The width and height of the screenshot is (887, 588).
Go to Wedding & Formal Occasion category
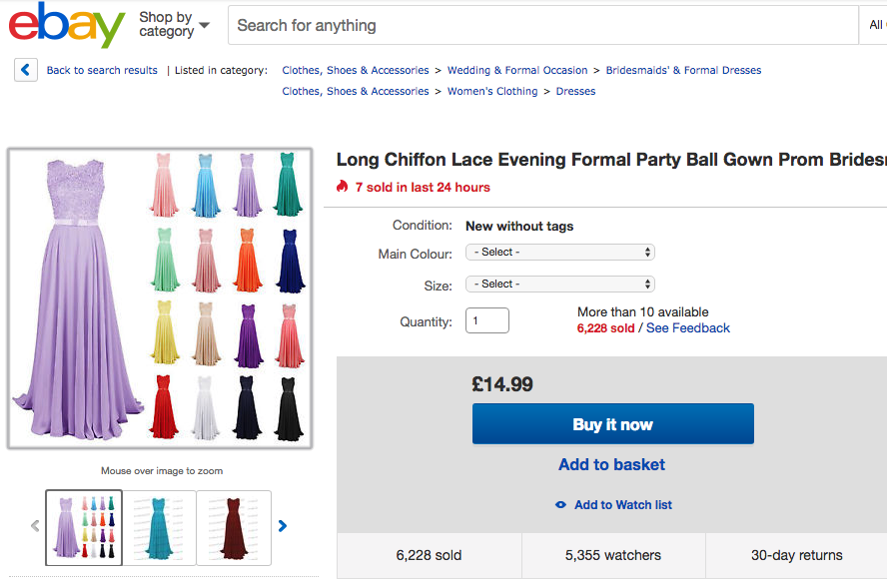517,70
